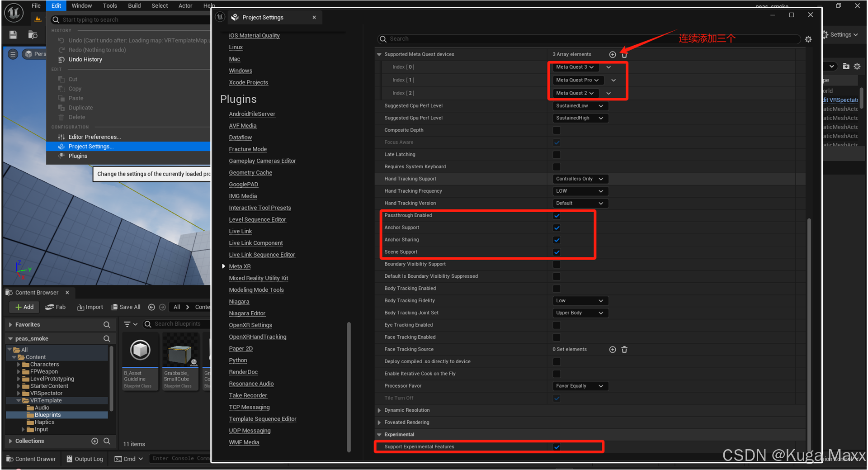
Task: Enable Composite Depth checkbox
Action: pyautogui.click(x=557, y=130)
